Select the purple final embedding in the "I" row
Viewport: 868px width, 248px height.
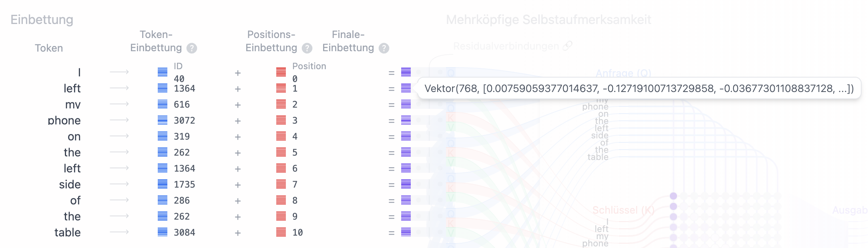406,72
